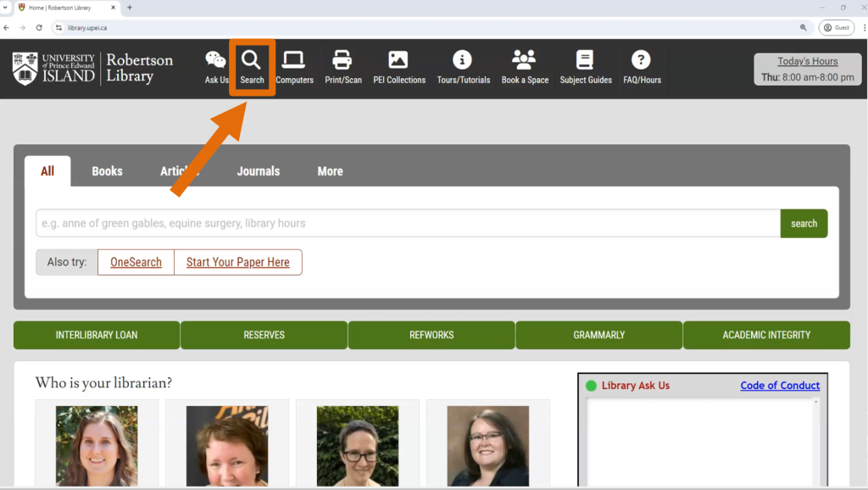Open the OneSearch link
Viewport: 868px width, 490px height.
135,262
